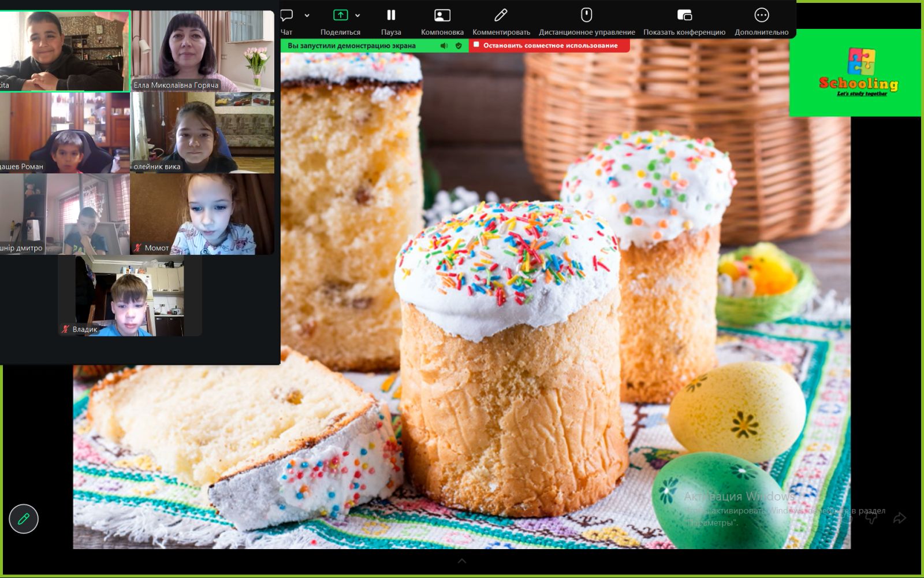Click олейник вика video thumbnail
924x578 pixels.
pos(203,133)
